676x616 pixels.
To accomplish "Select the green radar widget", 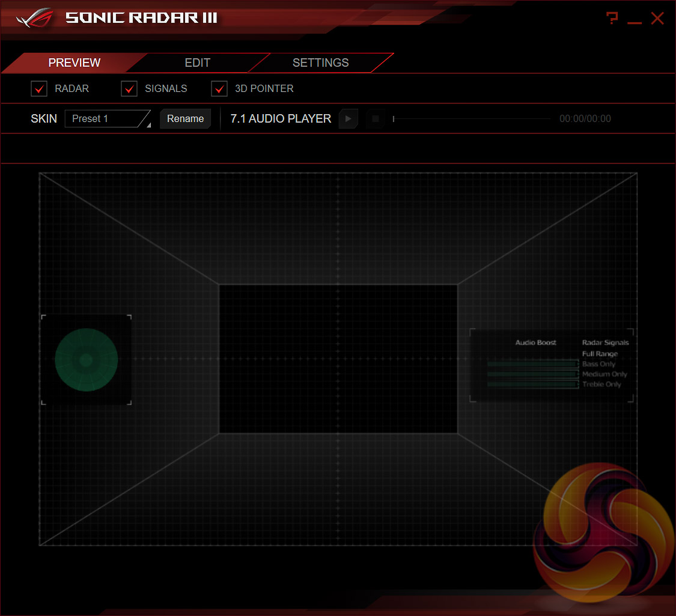I will pos(86,360).
